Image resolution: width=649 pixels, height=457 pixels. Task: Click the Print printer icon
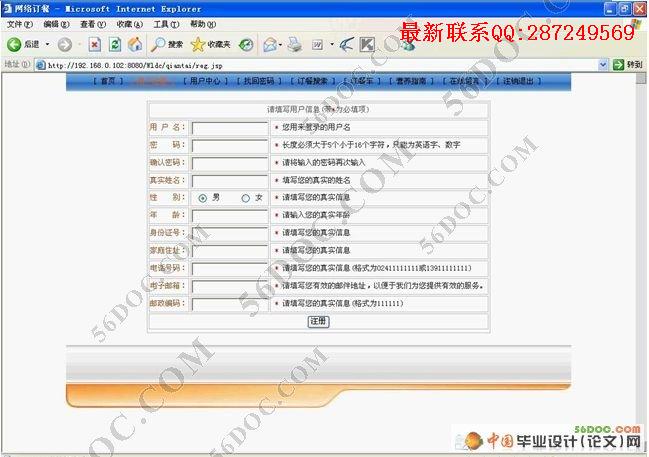coord(295,44)
